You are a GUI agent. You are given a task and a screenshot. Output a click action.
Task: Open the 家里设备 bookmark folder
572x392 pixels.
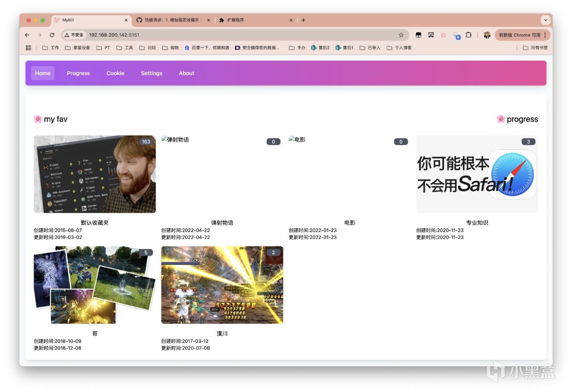coord(77,48)
